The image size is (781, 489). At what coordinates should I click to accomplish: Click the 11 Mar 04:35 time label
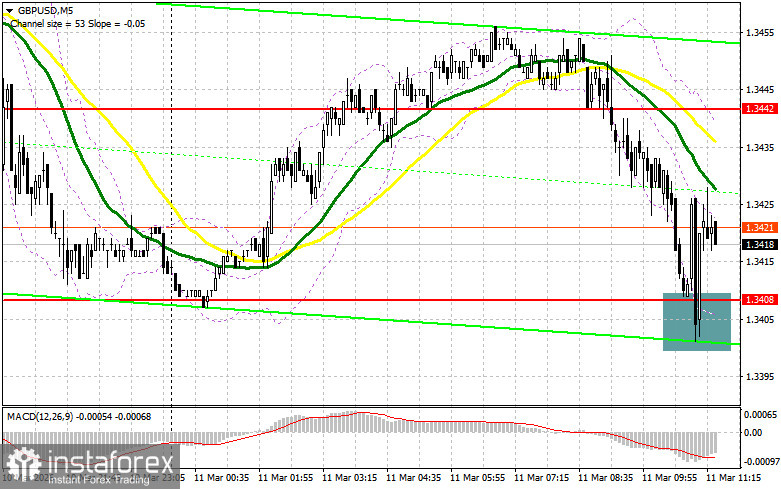[x=413, y=478]
